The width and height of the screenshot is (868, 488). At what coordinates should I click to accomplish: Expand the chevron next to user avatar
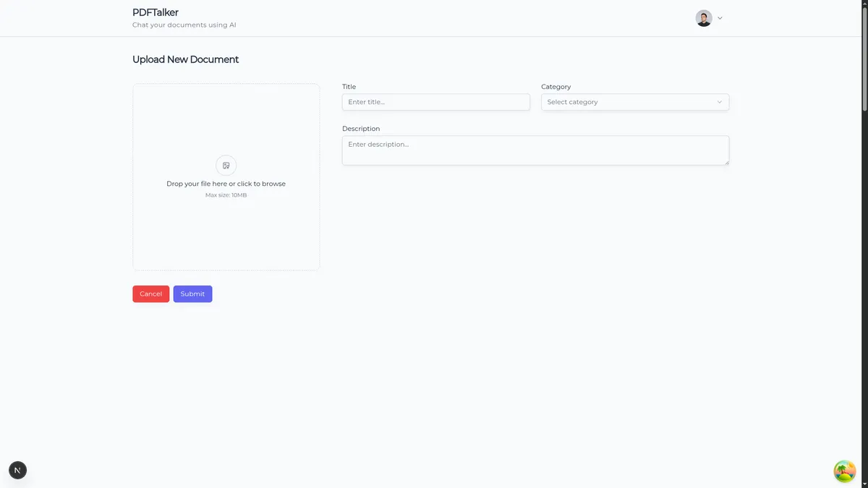pos(720,18)
